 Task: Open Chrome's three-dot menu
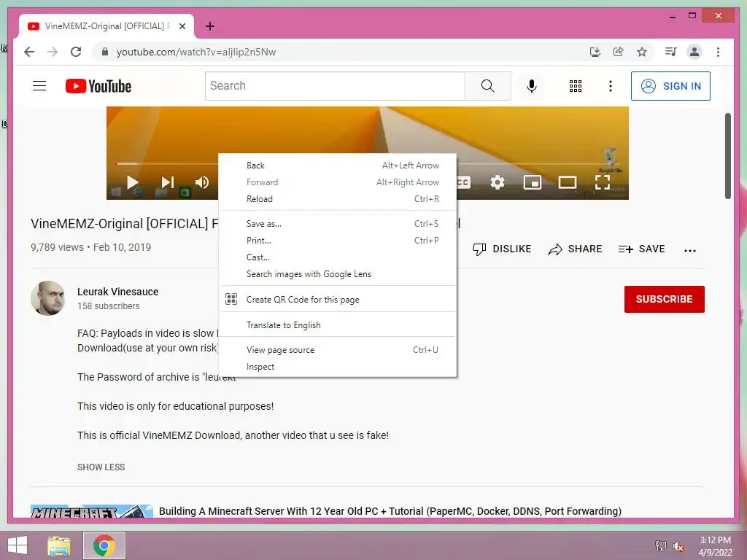tap(718, 52)
